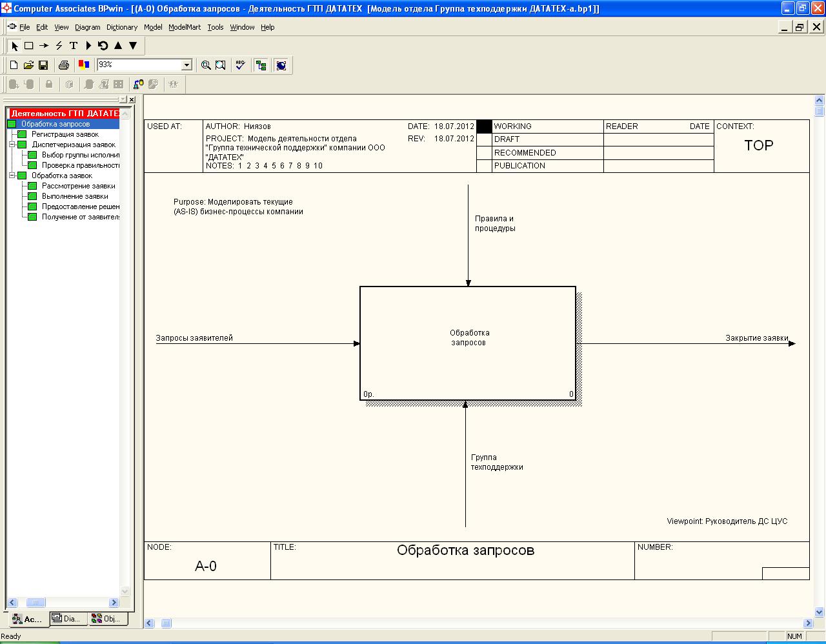Go to Parent Diagram up-triangle
The height and width of the screenshot is (644, 826).
118,46
